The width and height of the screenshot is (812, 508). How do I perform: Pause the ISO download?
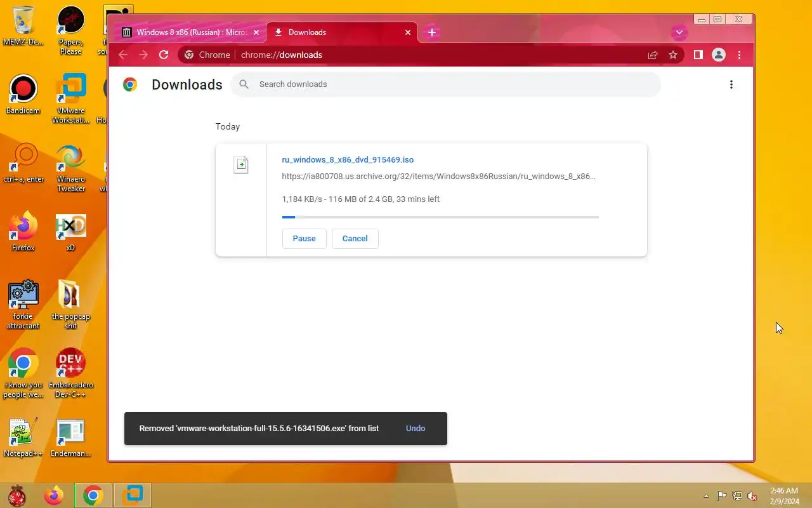304,238
